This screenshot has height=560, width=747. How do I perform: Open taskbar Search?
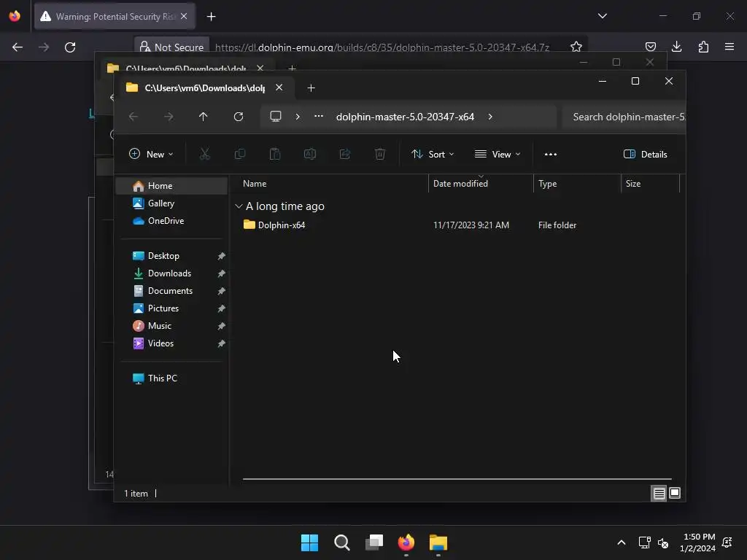click(341, 542)
